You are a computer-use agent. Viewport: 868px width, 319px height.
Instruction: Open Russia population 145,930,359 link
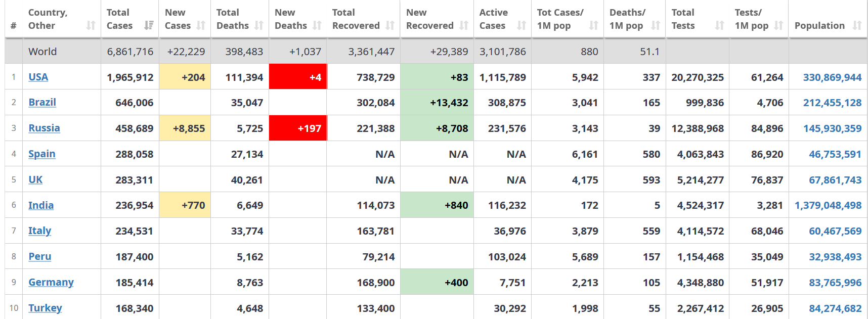[833, 128]
